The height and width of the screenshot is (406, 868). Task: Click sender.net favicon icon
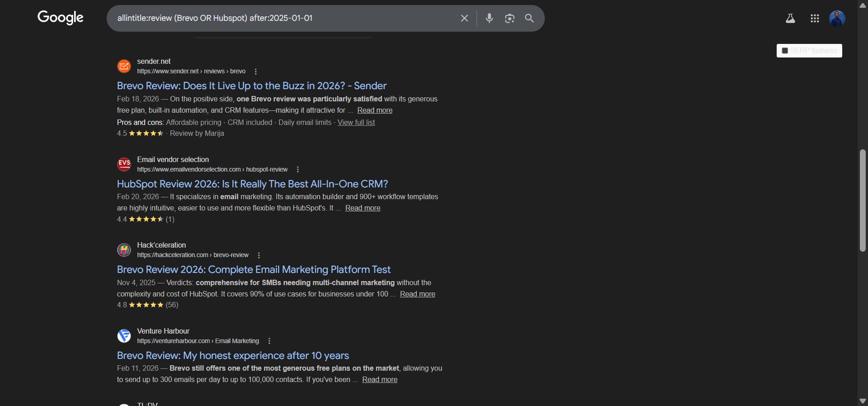click(124, 66)
